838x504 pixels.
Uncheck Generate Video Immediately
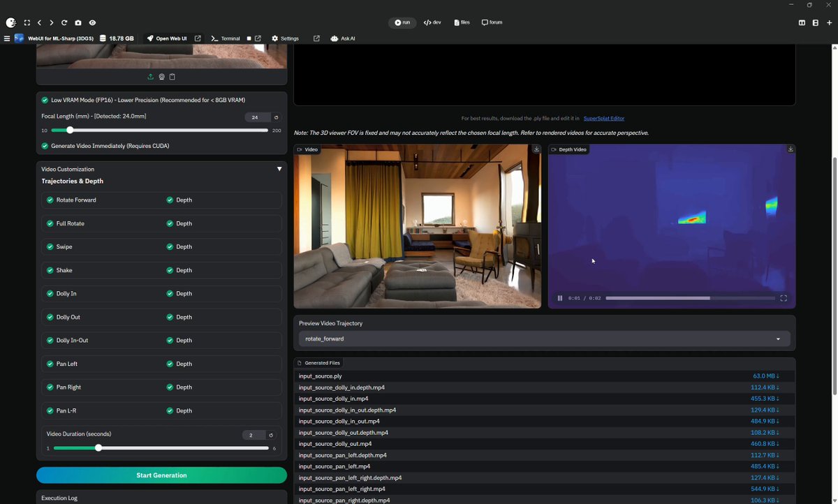[45, 146]
